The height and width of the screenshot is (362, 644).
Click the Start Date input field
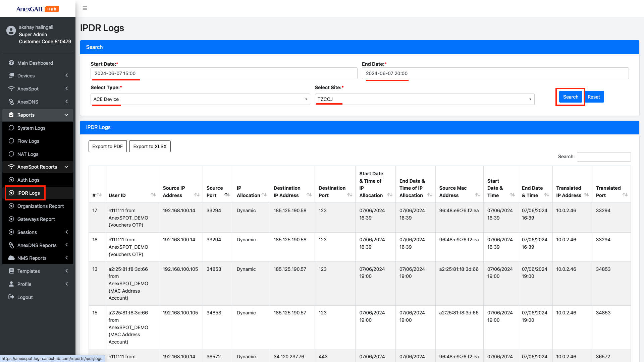click(224, 73)
